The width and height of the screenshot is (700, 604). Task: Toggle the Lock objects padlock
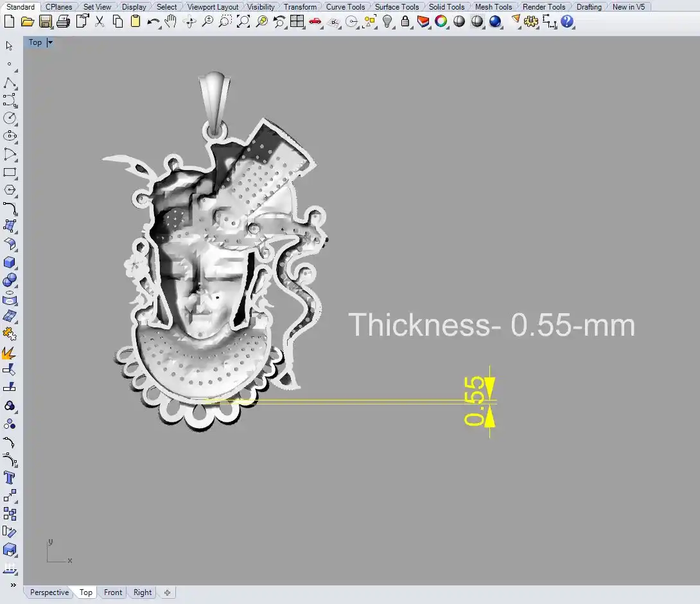point(405,22)
